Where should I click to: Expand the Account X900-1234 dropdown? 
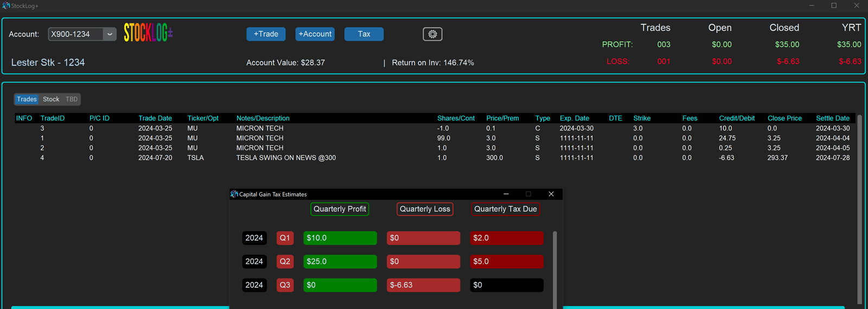(110, 34)
